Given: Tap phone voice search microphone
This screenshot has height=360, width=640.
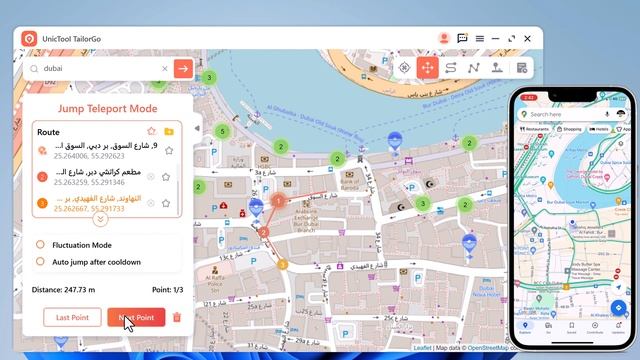Looking at the screenshot, I should coord(607,114).
